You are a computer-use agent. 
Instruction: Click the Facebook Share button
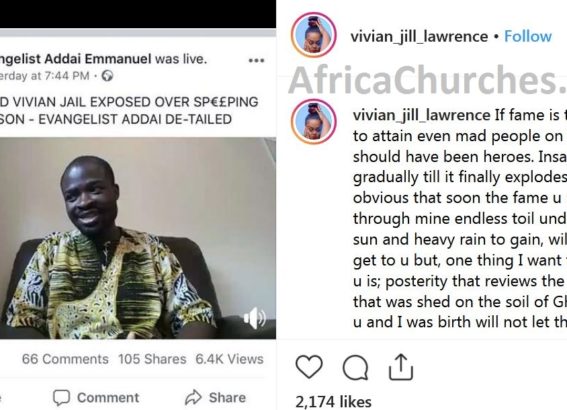tap(216, 397)
